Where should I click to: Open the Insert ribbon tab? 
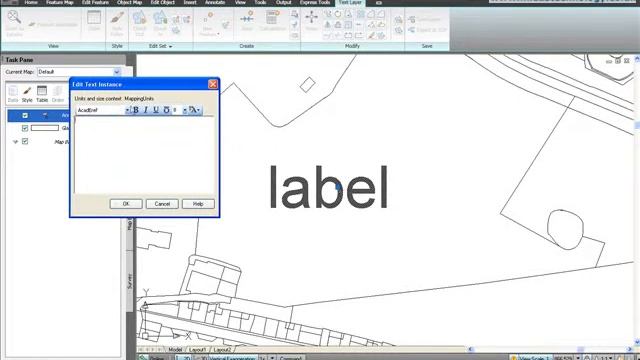190,2
